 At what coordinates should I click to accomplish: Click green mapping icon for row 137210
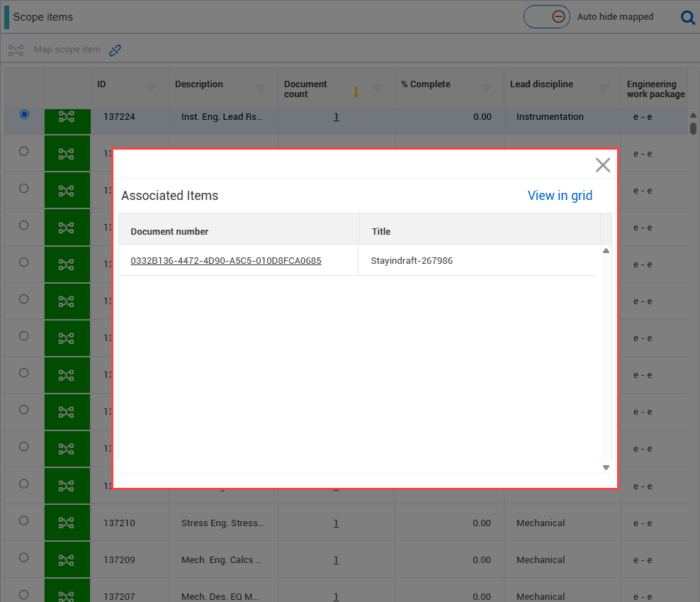67,523
